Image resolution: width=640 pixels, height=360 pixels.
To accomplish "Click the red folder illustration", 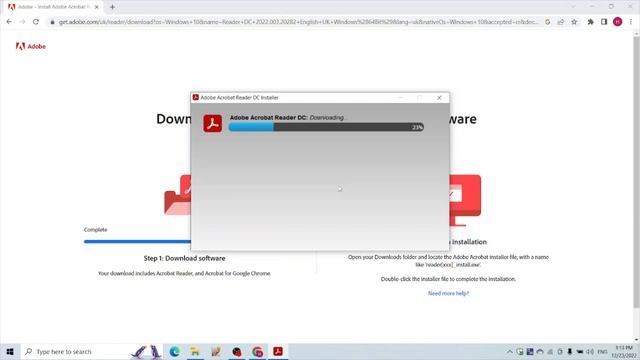I will tap(178, 195).
